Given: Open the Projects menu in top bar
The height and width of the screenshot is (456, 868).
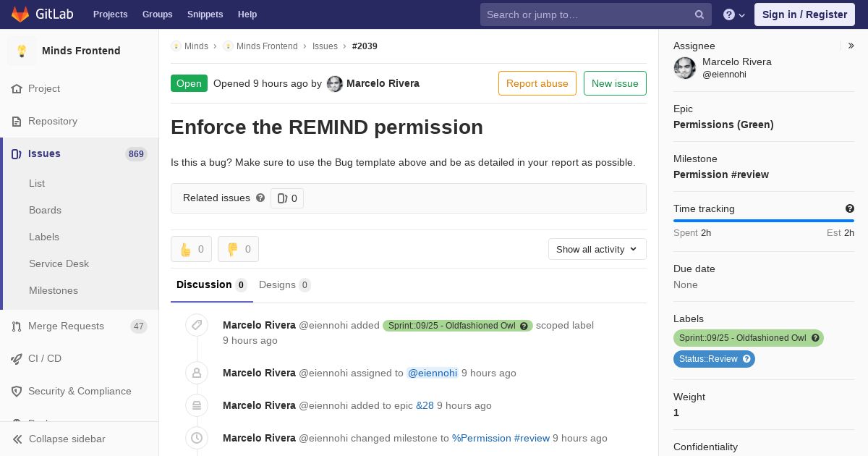Looking at the screenshot, I should (110, 14).
